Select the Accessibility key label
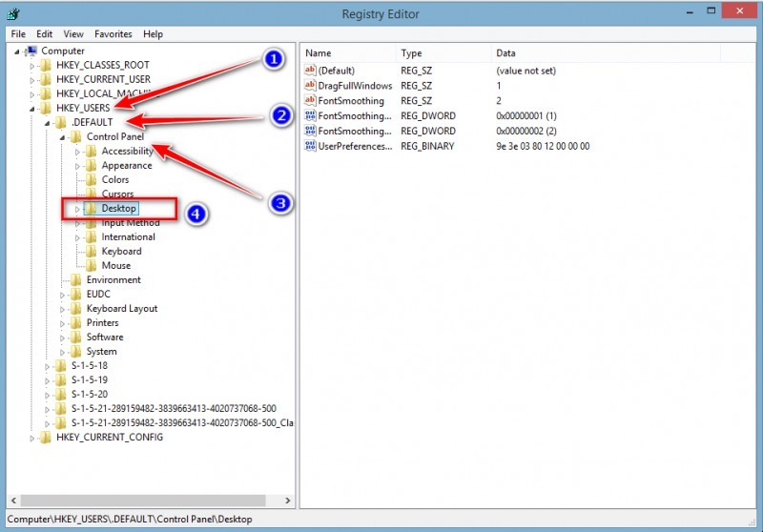The height and width of the screenshot is (532, 763). click(x=127, y=152)
